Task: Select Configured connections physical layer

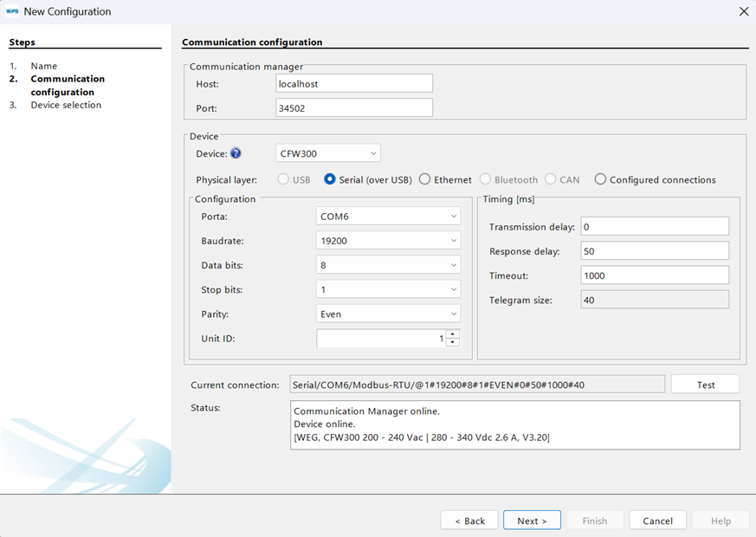Action: coord(600,179)
